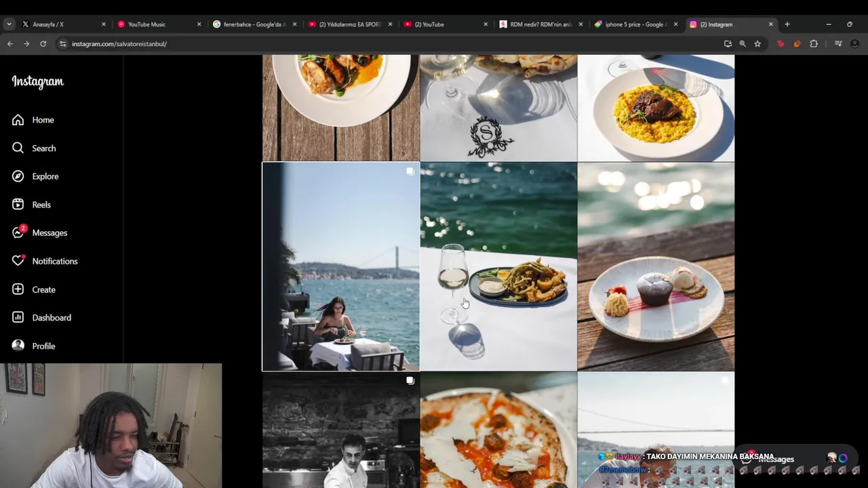Click the red extension icon in the toolbar
The image size is (868, 488).
[x=781, y=43]
